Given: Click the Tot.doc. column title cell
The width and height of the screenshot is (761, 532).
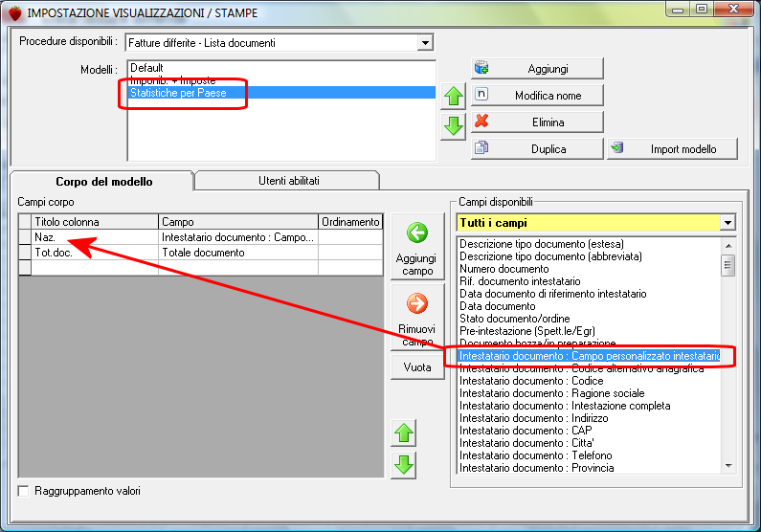Looking at the screenshot, I should pos(95,253).
